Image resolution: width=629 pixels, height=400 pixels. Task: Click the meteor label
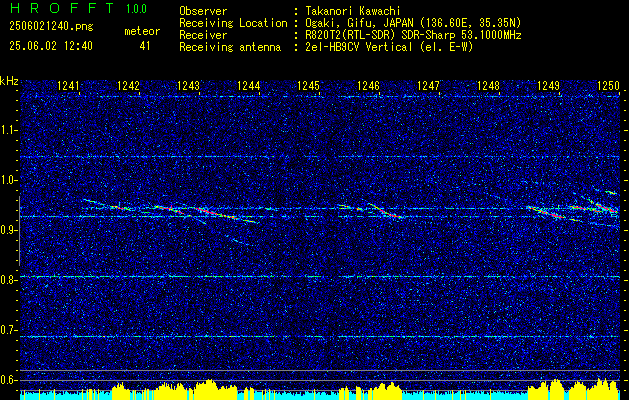pos(142,31)
